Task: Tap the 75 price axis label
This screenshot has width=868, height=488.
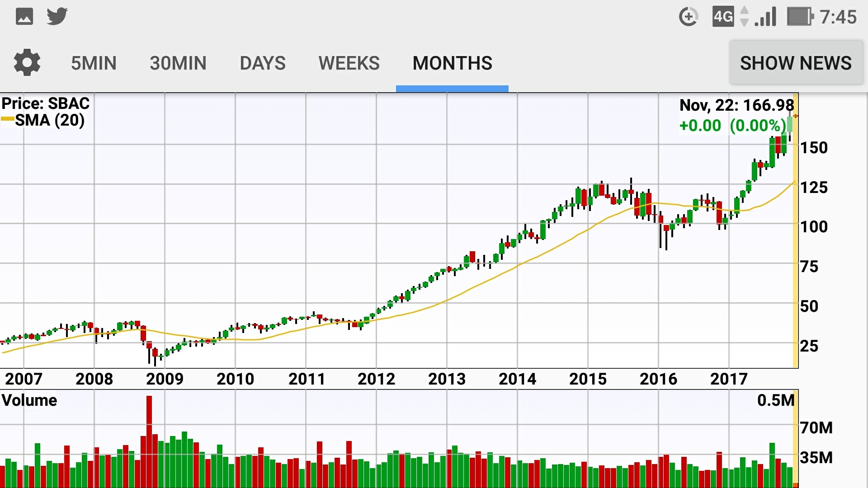Action: coord(809,267)
